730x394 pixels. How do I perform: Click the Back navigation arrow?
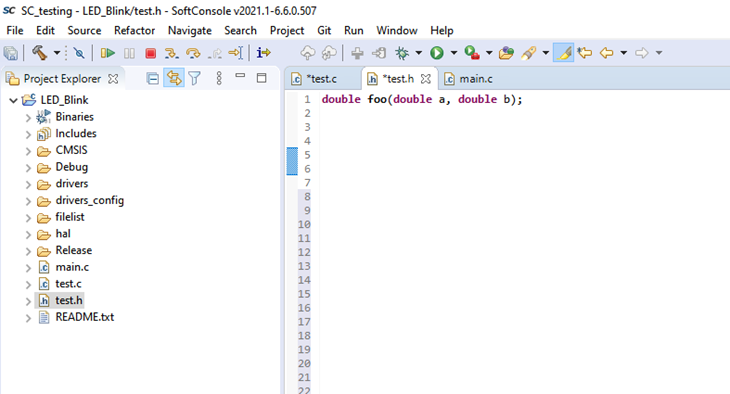pyautogui.click(x=606, y=53)
